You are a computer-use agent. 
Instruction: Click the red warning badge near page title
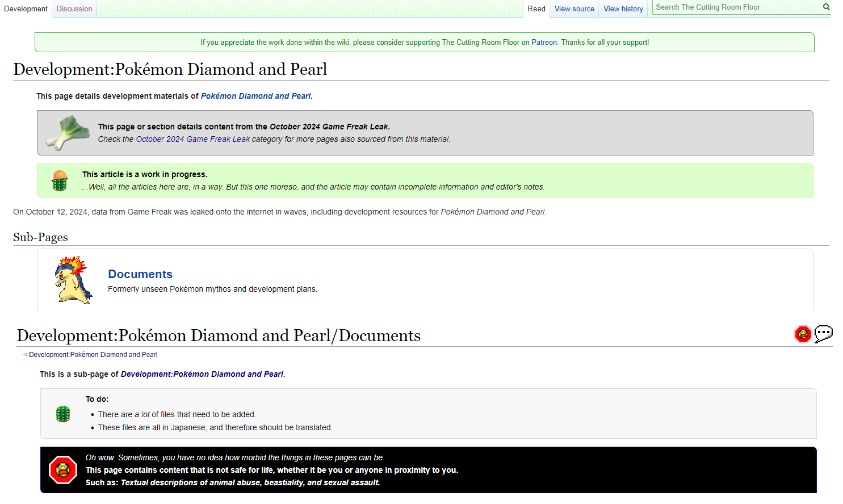[x=803, y=334]
